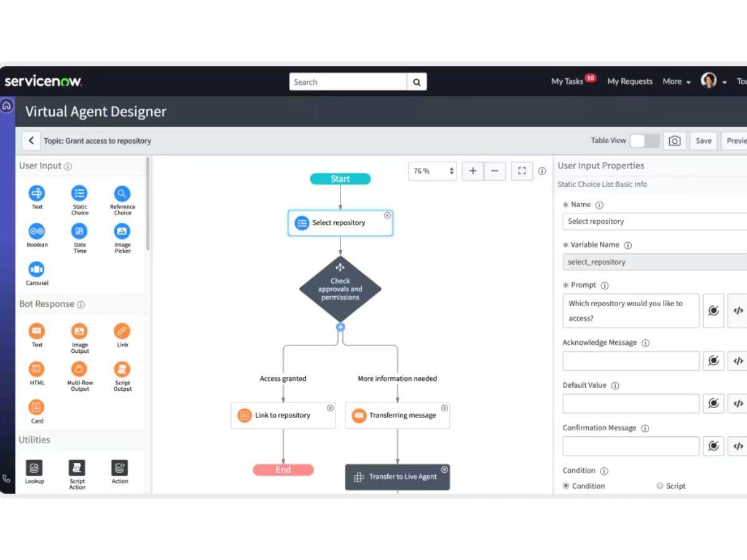Select the Carousel input icon
Viewport: 747px width, 560px height.
[x=37, y=269]
